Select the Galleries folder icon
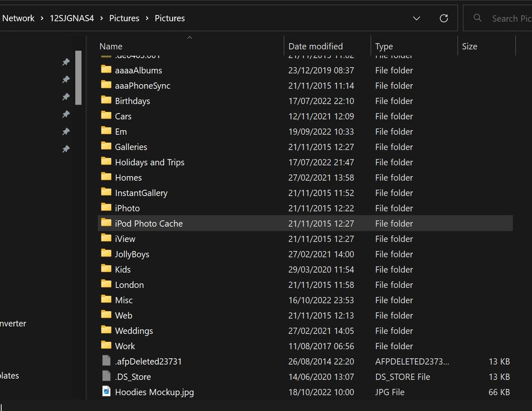Viewport: 532px width, 411px height. pos(106,146)
